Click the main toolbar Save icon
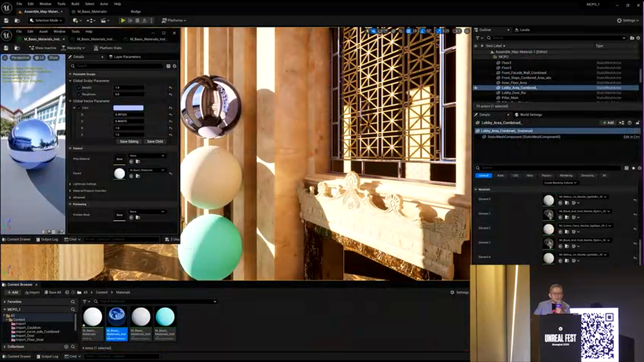644x362 pixels. pyautogui.click(x=7, y=21)
